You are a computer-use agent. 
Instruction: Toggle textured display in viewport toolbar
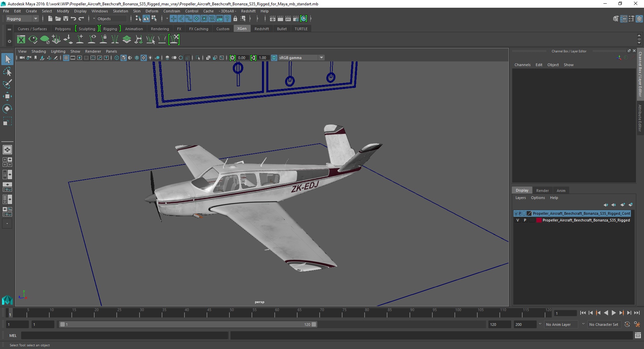click(144, 58)
